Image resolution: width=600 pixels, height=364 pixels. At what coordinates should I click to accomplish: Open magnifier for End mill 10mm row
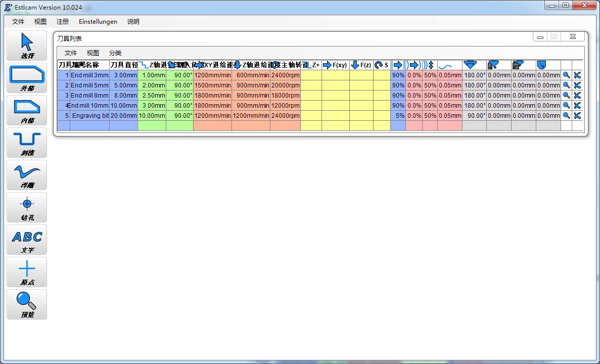pos(566,105)
